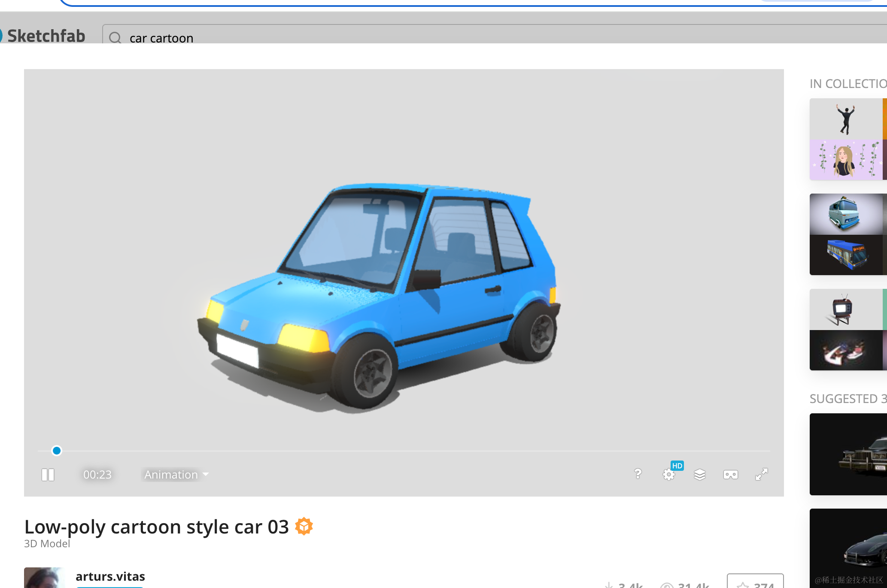Click the IN COLLECTIONS heading
Viewport: 887px width, 588px height.
(848, 84)
